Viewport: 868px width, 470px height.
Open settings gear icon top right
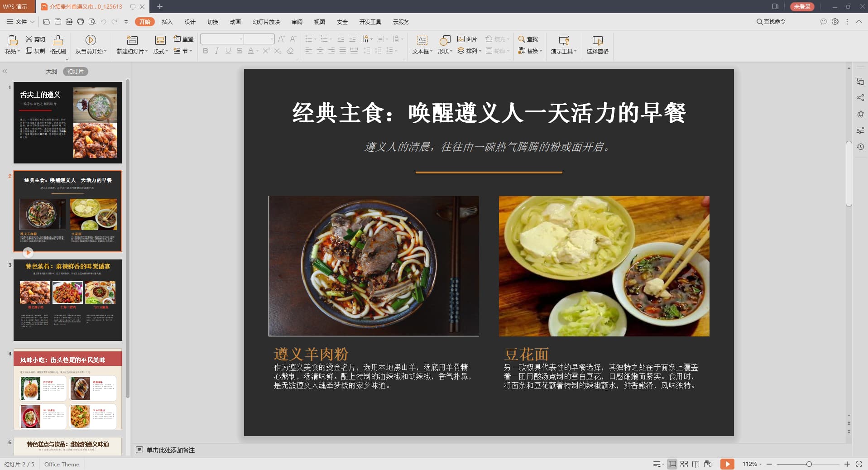pos(835,22)
